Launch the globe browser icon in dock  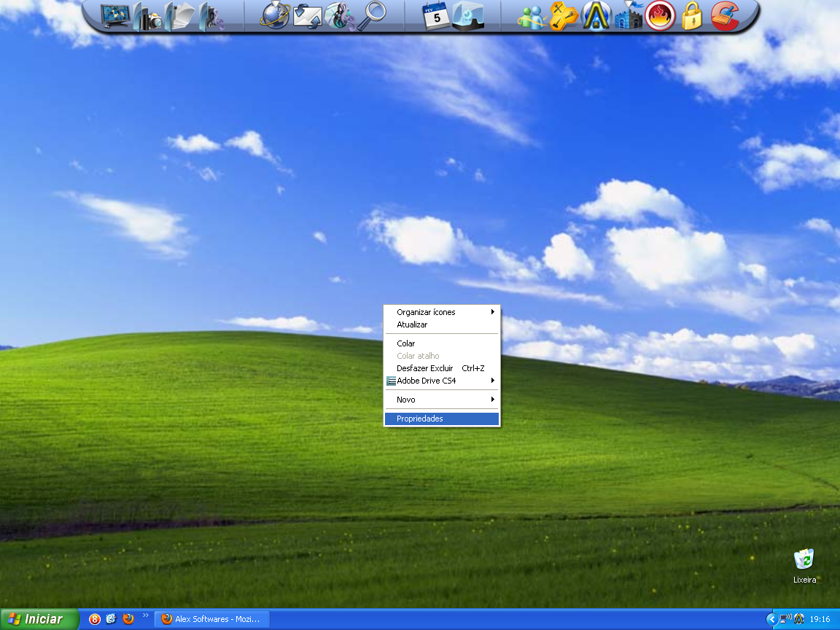click(276, 15)
